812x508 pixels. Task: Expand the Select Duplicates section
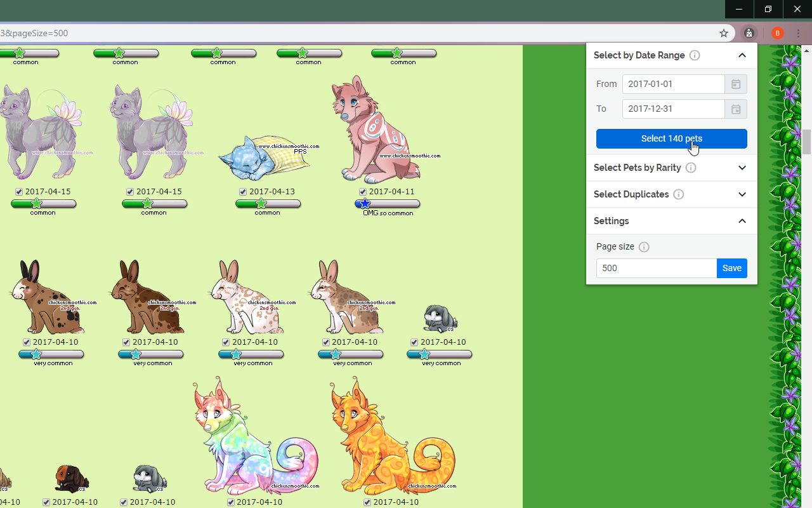(742, 194)
